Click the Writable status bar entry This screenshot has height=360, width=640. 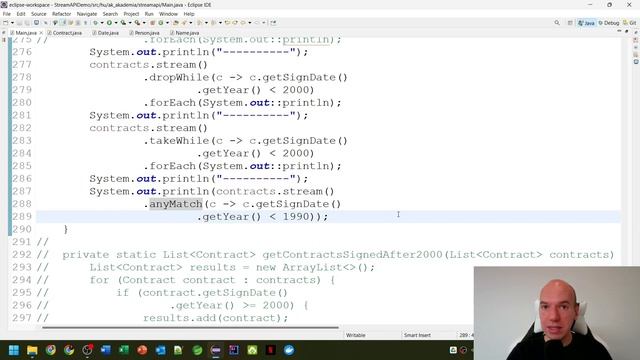click(356, 335)
